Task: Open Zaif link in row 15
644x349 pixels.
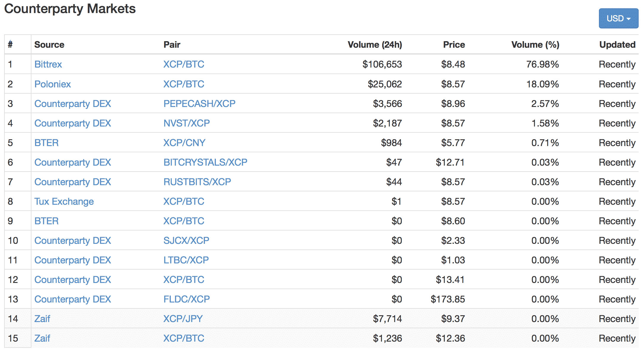Action: click(x=42, y=338)
